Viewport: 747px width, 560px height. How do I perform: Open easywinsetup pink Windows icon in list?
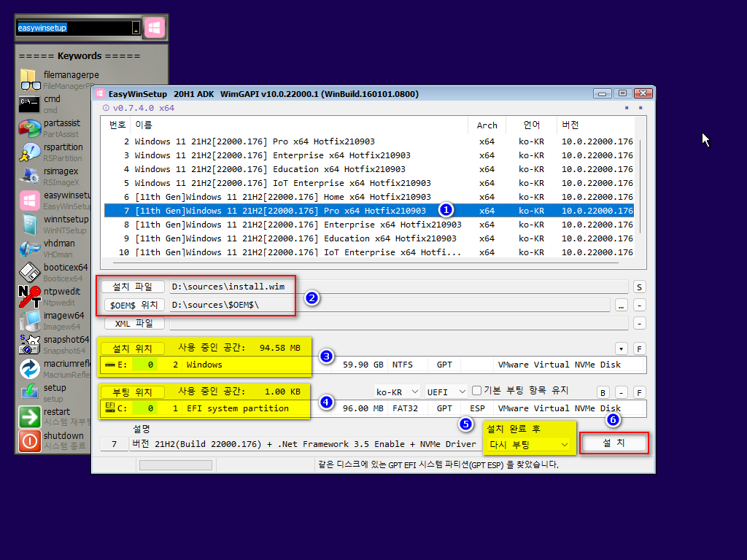pos(29,200)
